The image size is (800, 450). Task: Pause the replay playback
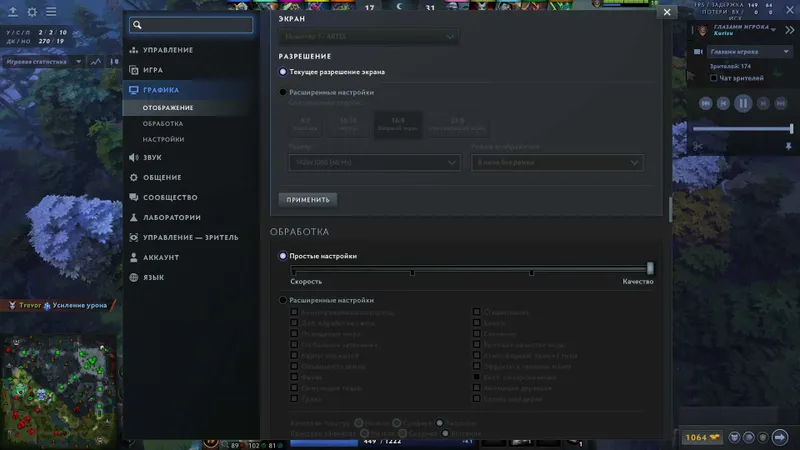click(743, 104)
